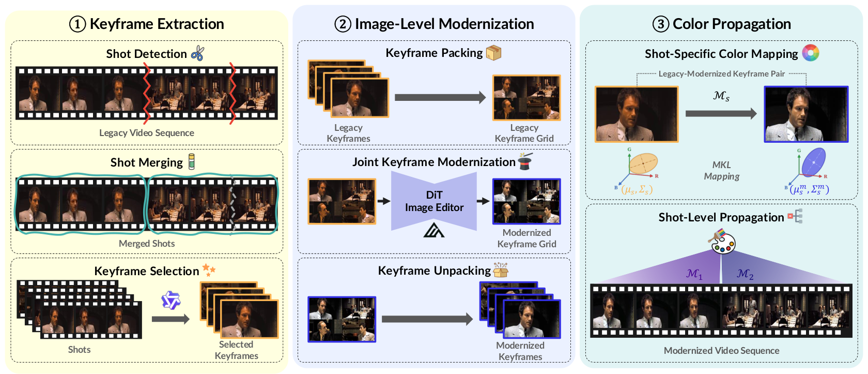Click the purple Qwen logo above the arrow
The height and width of the screenshot is (374, 868).
171,300
